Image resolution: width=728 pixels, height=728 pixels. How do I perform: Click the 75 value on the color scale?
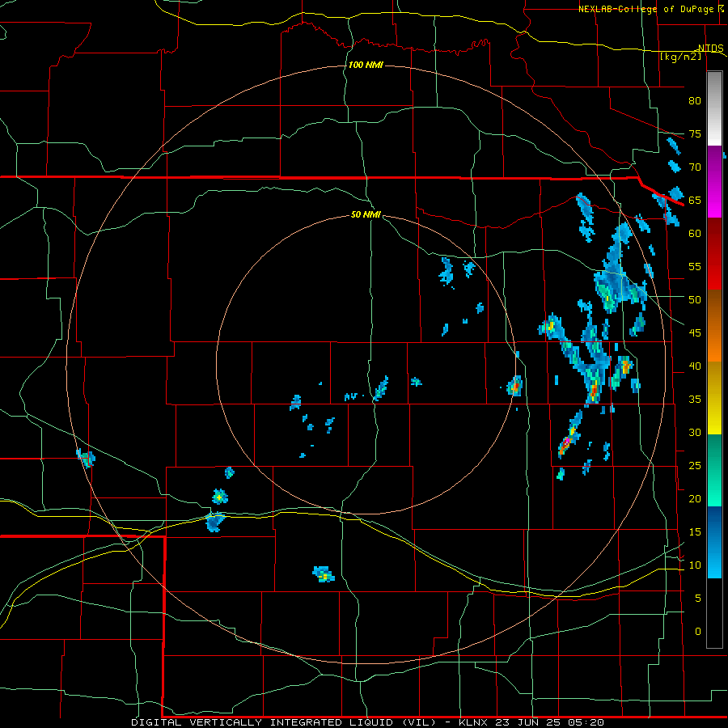[x=695, y=133]
